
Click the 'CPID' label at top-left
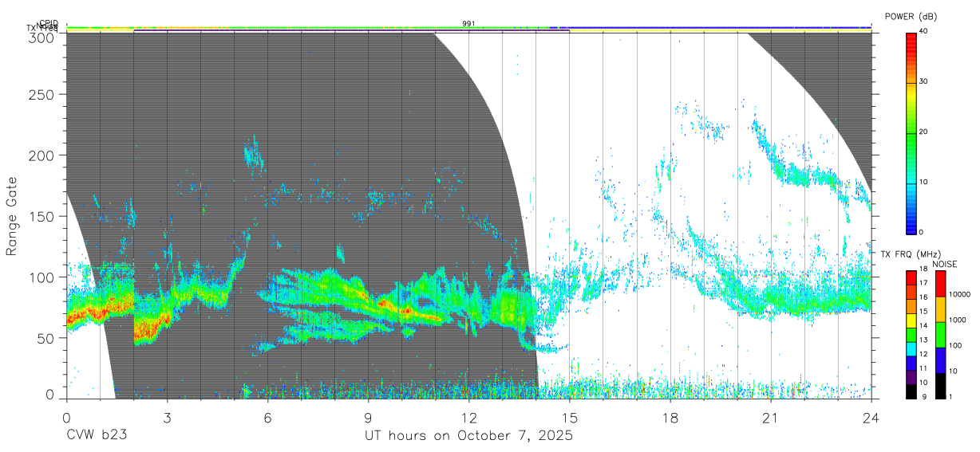[x=49, y=23]
